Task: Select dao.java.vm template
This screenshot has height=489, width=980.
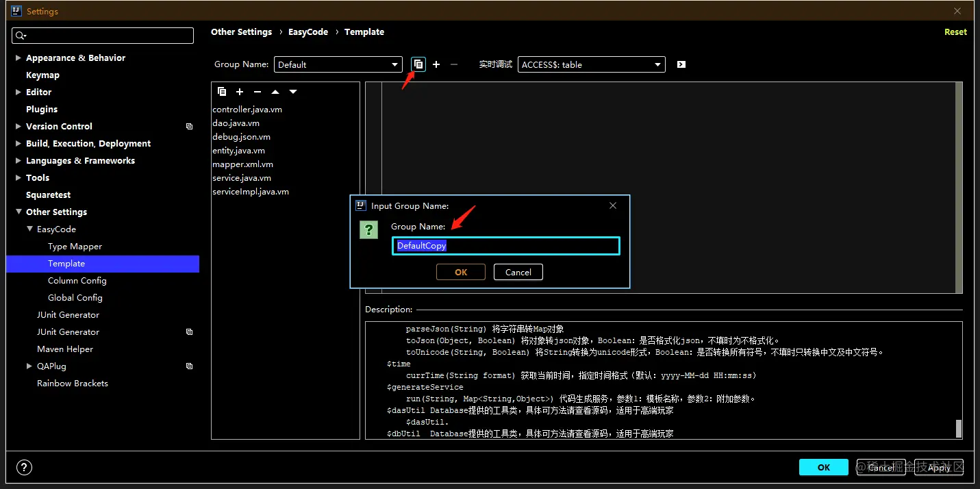Action: click(236, 123)
